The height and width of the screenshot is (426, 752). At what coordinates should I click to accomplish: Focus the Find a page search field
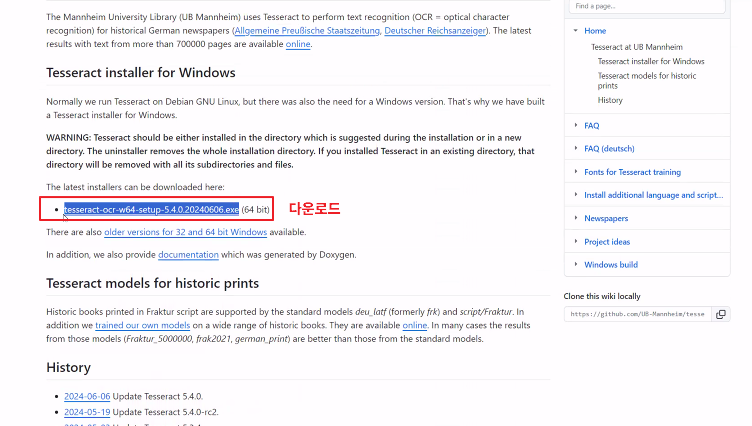(647, 6)
